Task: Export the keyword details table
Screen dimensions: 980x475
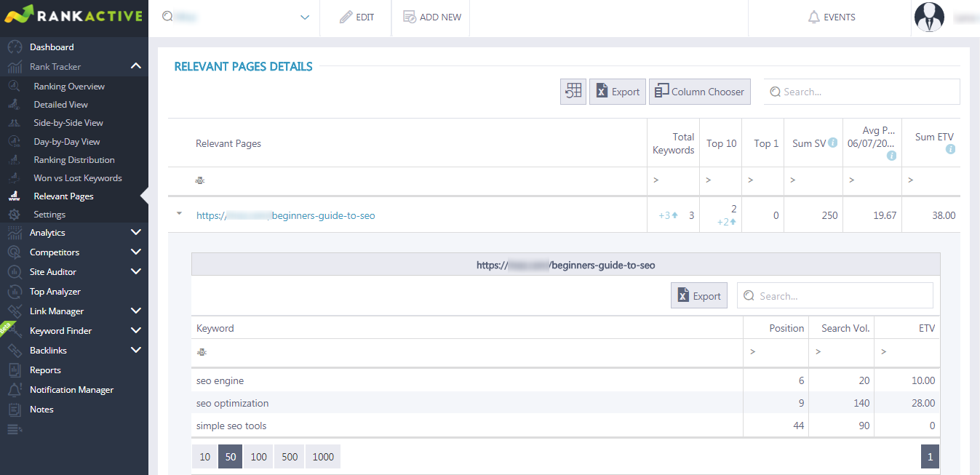Action: [699, 296]
